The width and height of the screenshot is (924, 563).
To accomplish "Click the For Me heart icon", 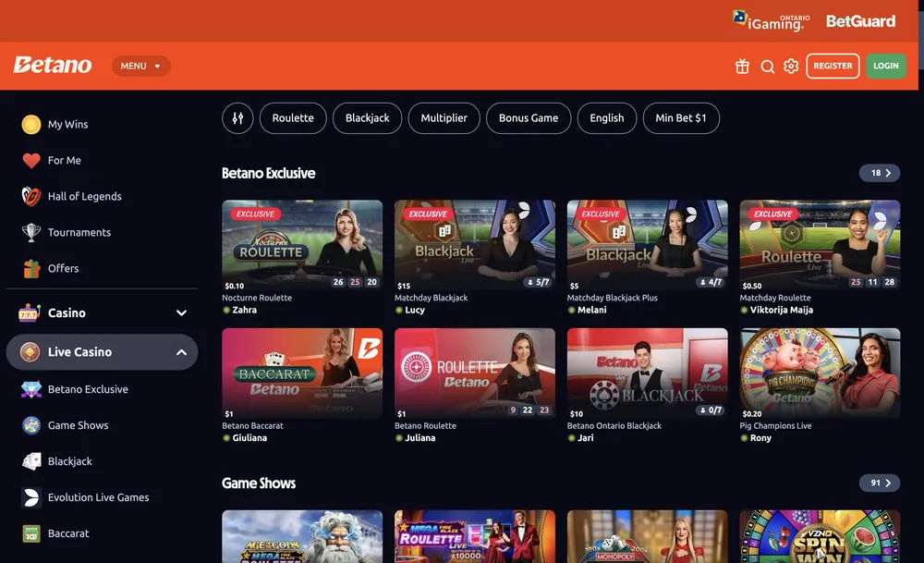I will coord(31,160).
